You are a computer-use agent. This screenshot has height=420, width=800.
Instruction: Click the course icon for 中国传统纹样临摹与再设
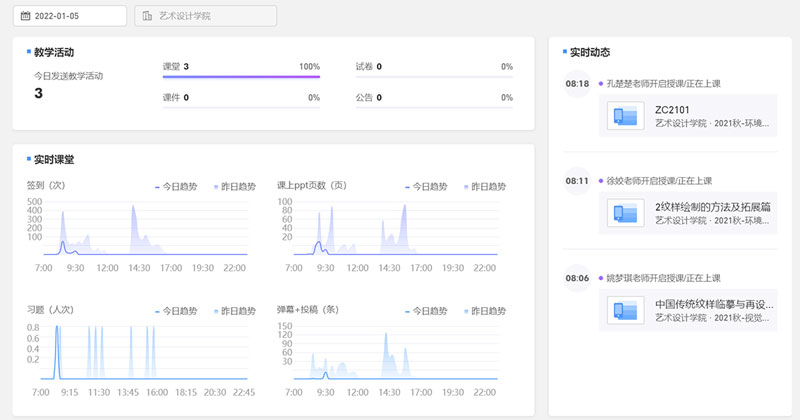pos(624,310)
